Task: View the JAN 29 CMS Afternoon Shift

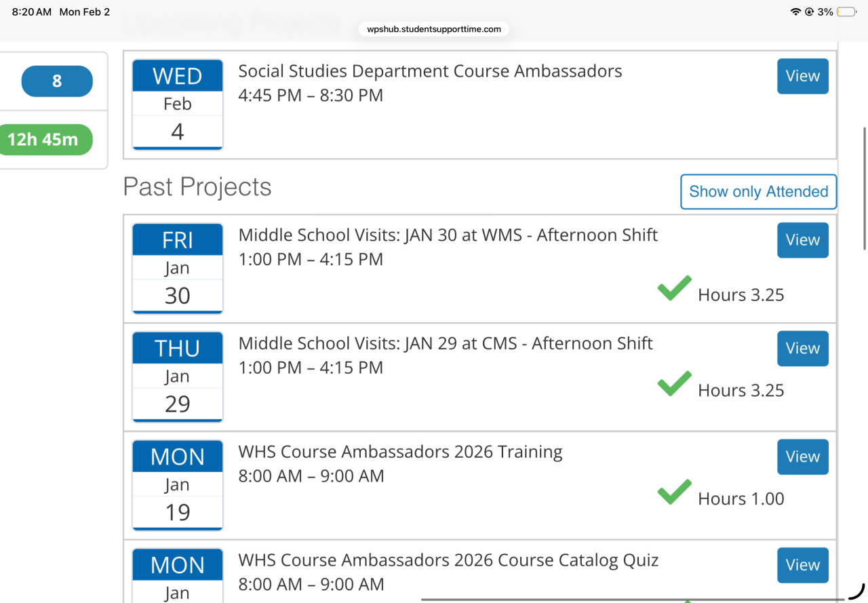Action: pyautogui.click(x=803, y=349)
